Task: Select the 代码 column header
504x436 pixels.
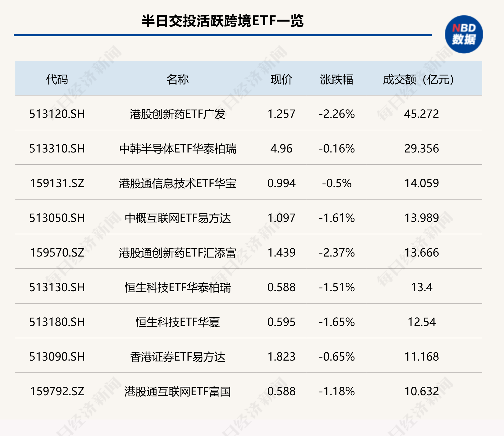Action: pyautogui.click(x=57, y=80)
